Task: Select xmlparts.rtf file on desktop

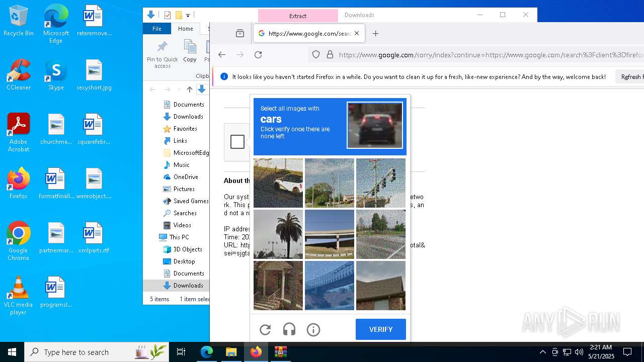Action: point(94,238)
